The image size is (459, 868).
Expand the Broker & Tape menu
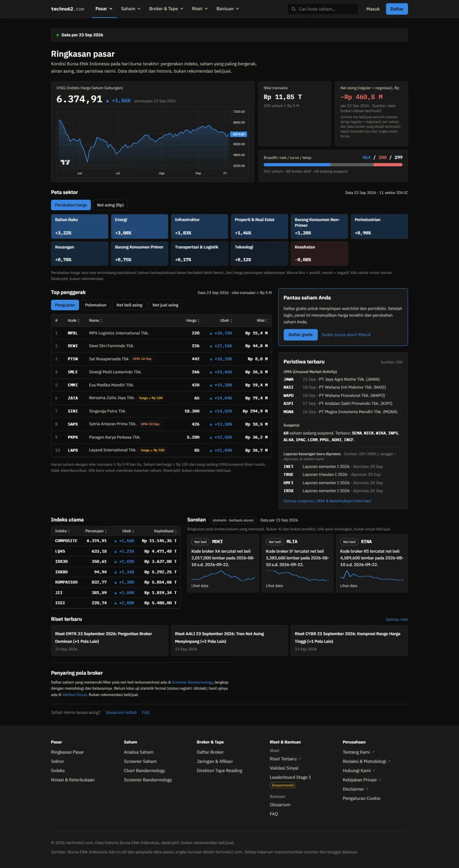[x=166, y=9]
